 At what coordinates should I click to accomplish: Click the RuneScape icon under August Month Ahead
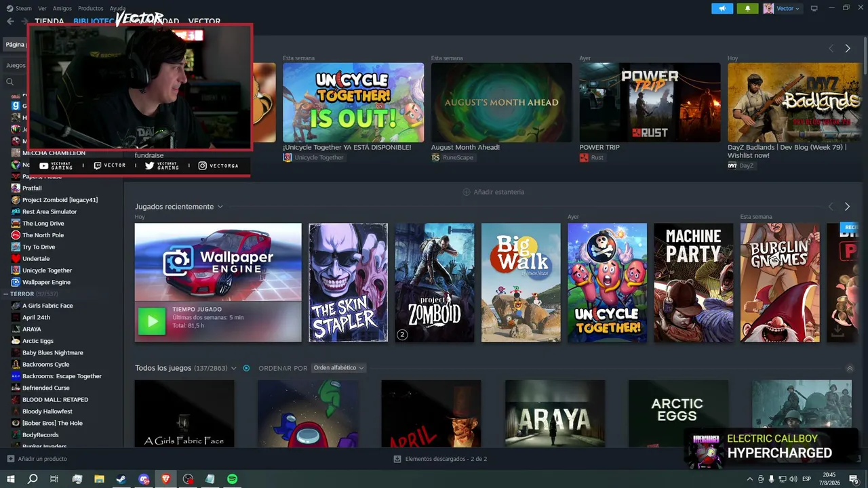tap(435, 157)
